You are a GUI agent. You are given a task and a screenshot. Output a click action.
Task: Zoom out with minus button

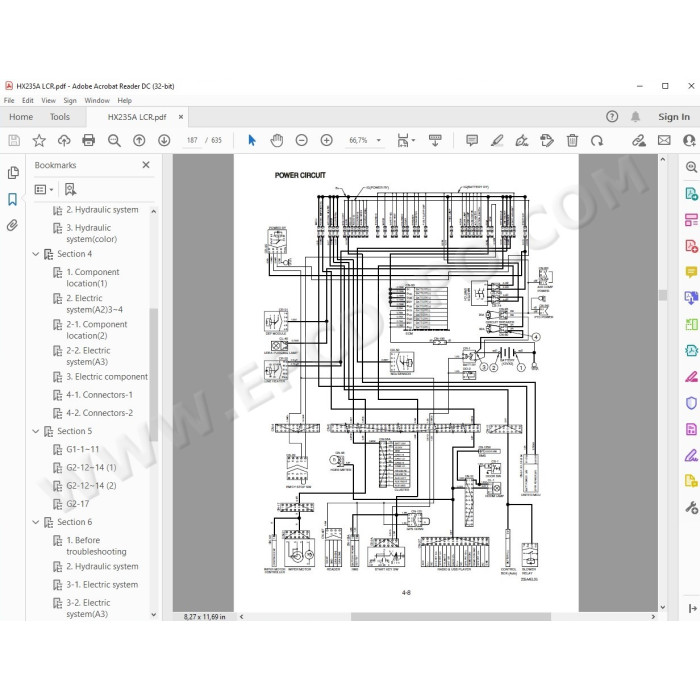[301, 141]
